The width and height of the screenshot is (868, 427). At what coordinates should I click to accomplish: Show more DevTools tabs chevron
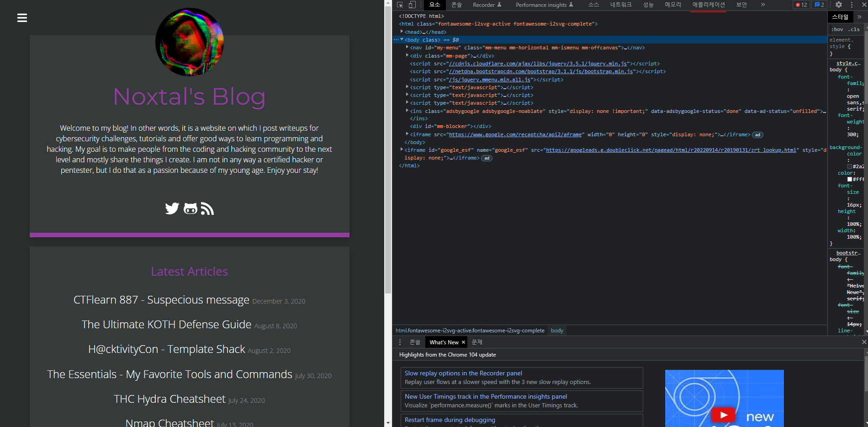(x=762, y=5)
